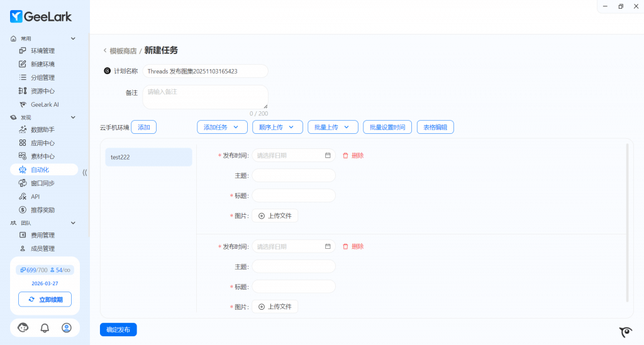This screenshot has height=345, width=644.
Task: Click the 确定发布 button
Action: pyautogui.click(x=118, y=329)
